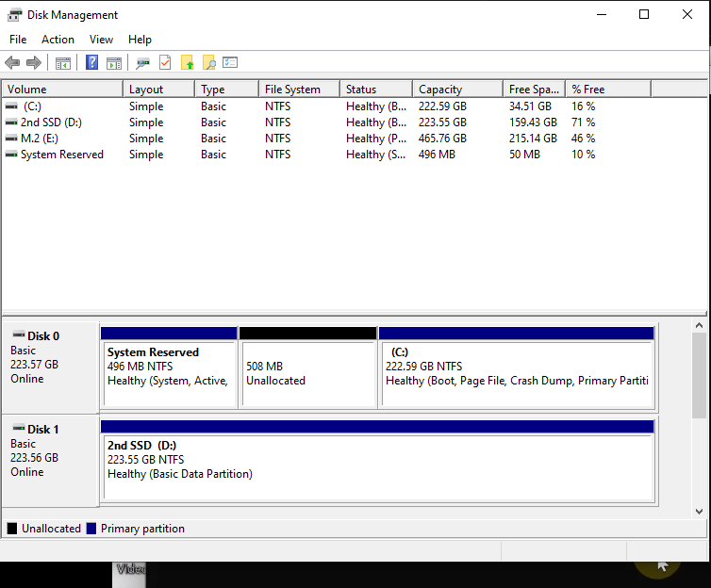
Task: Open the View menu
Action: tap(101, 40)
